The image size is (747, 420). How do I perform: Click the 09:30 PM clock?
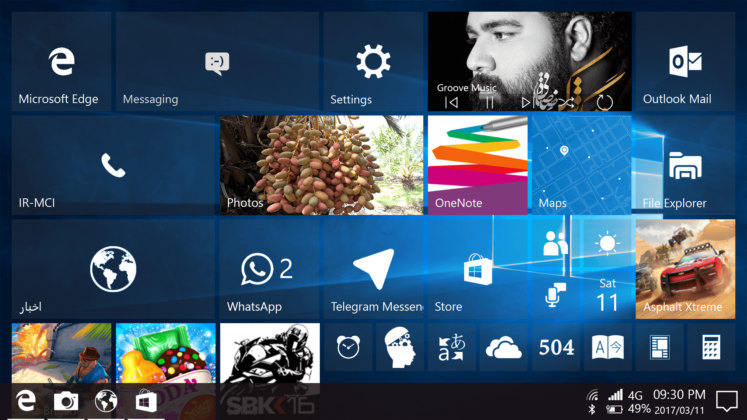(x=679, y=395)
